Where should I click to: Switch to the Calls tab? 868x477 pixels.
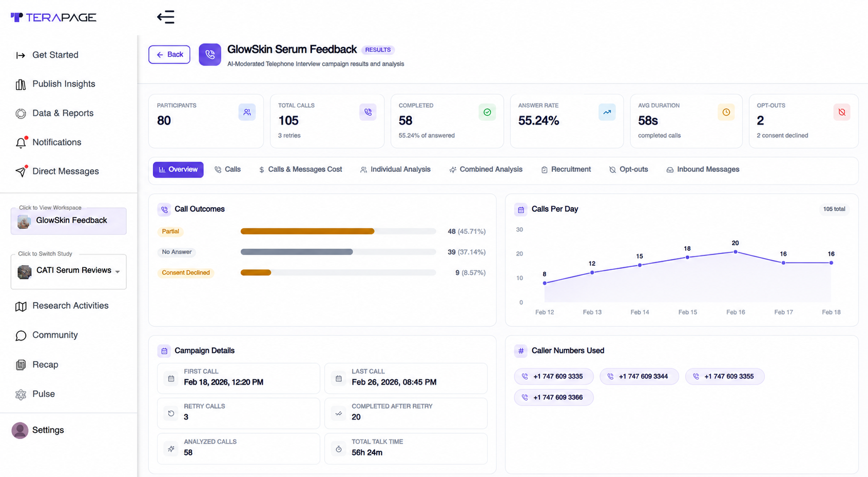[x=227, y=169]
